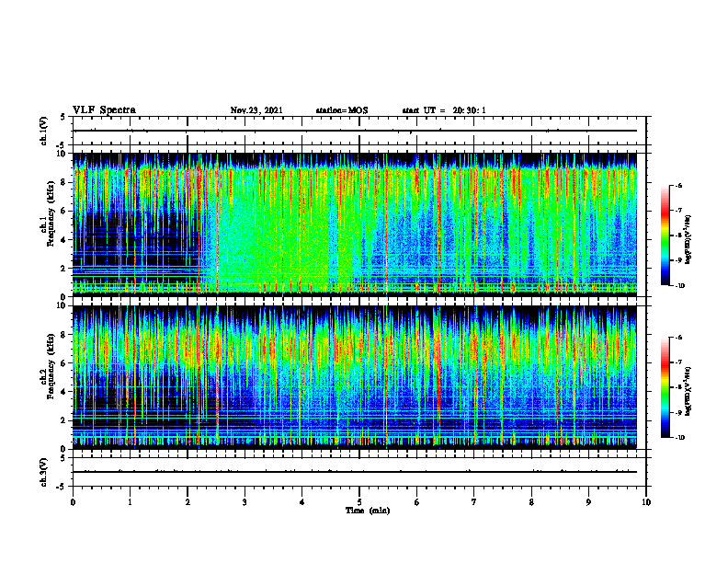This screenshot has width=728, height=563.
Task: Click time axis tick label '9'
Action: 588,502
